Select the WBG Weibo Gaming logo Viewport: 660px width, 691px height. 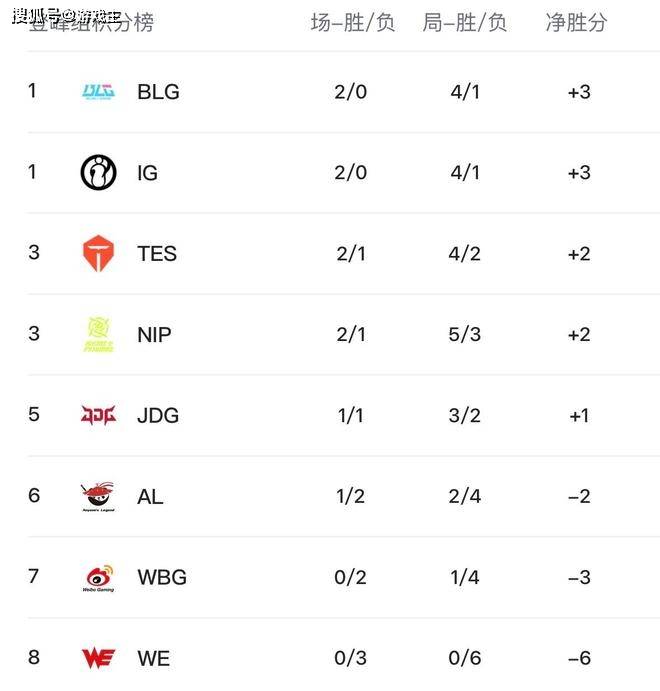coord(98,577)
